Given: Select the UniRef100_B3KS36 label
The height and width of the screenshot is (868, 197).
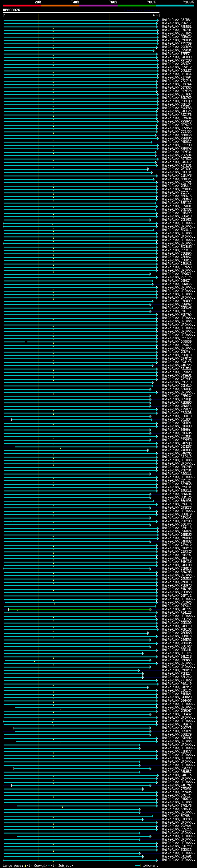Looking at the screenshot, I should [177, 809].
